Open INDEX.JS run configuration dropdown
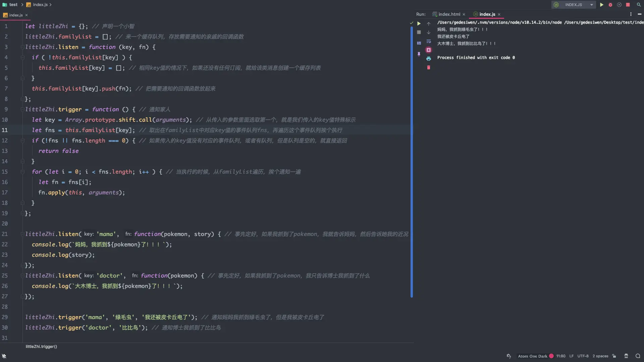The width and height of the screenshot is (644, 362). coord(592,5)
